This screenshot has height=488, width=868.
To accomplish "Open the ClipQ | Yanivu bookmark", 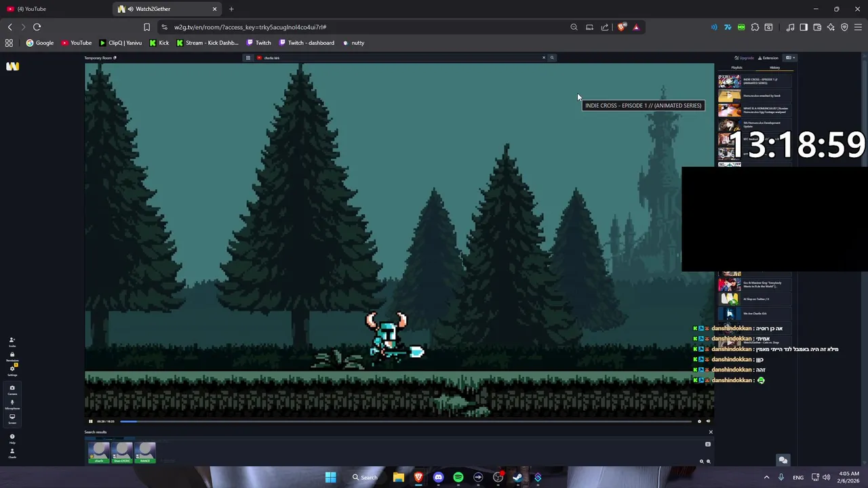I will point(121,43).
